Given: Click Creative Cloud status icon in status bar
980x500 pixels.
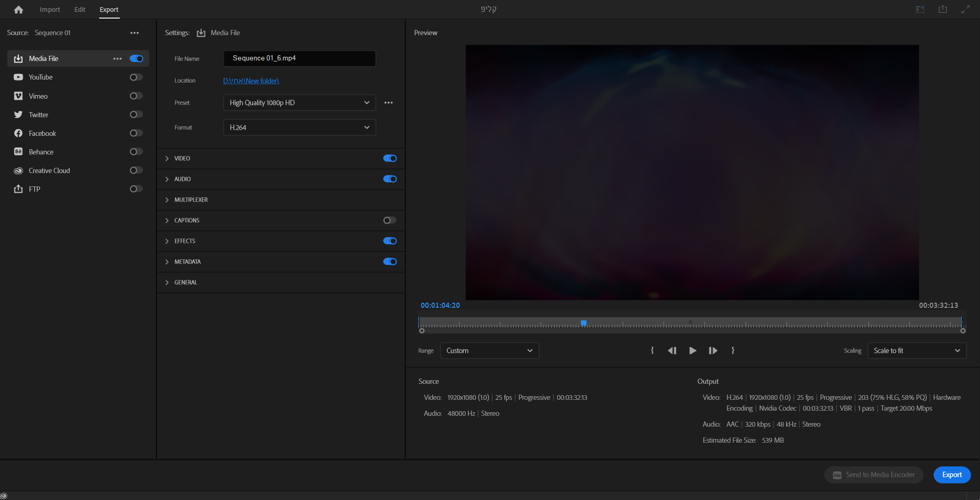Looking at the screenshot, I should (x=4, y=496).
